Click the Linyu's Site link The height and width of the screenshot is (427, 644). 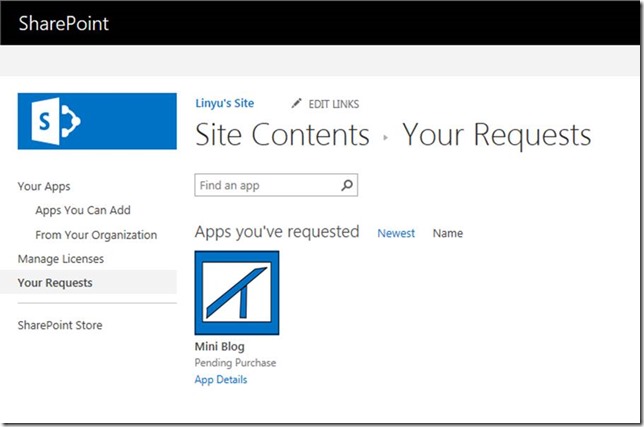point(225,103)
